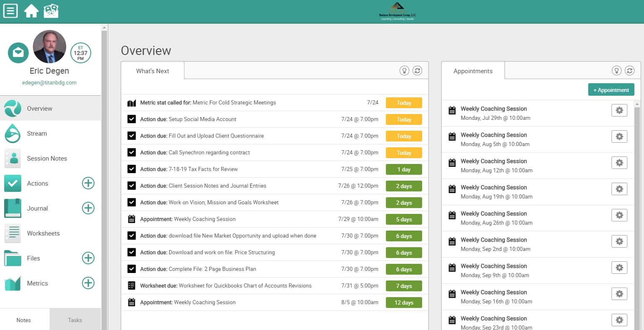Select the Appointments tab
This screenshot has height=330, width=644.
click(473, 71)
